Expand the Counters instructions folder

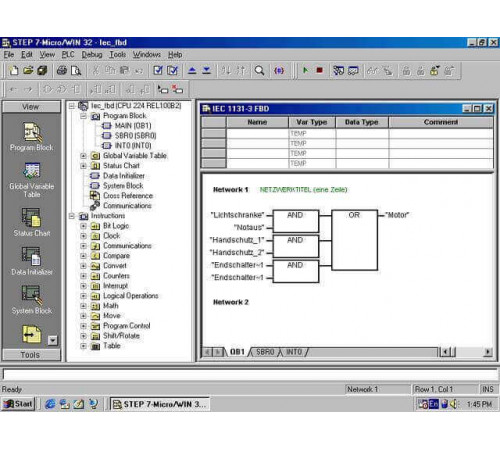84,276
